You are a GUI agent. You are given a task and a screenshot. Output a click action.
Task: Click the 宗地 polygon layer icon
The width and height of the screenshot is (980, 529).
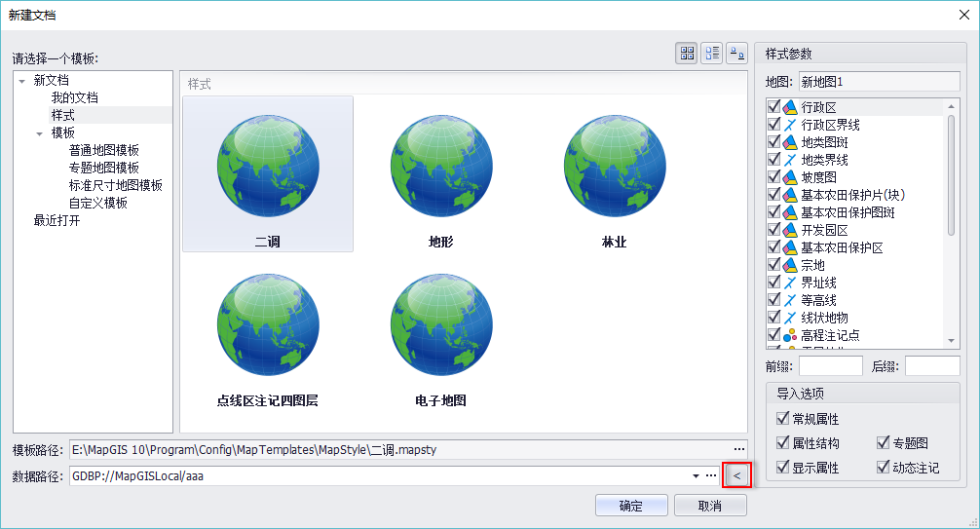[790, 265]
